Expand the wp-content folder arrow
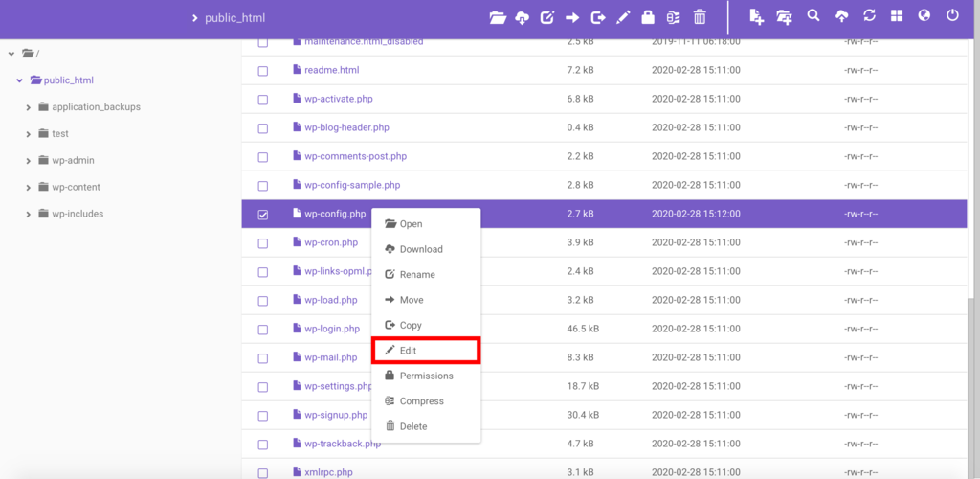 pos(29,188)
